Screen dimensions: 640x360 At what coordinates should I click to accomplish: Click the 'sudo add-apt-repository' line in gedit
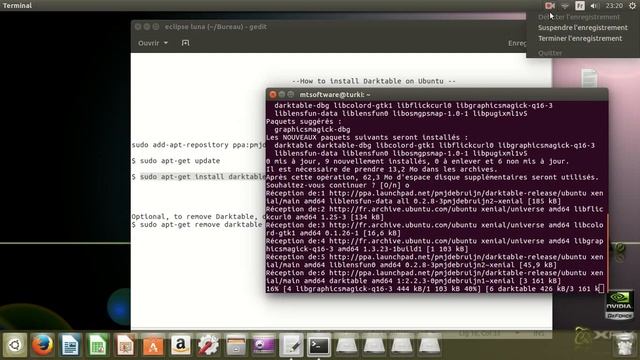[x=198, y=145]
